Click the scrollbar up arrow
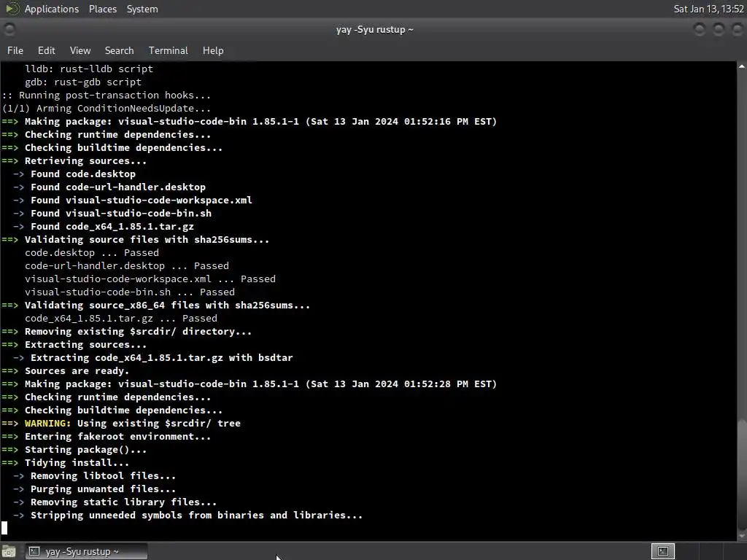Image resolution: width=747 pixels, height=560 pixels. [x=742, y=66]
